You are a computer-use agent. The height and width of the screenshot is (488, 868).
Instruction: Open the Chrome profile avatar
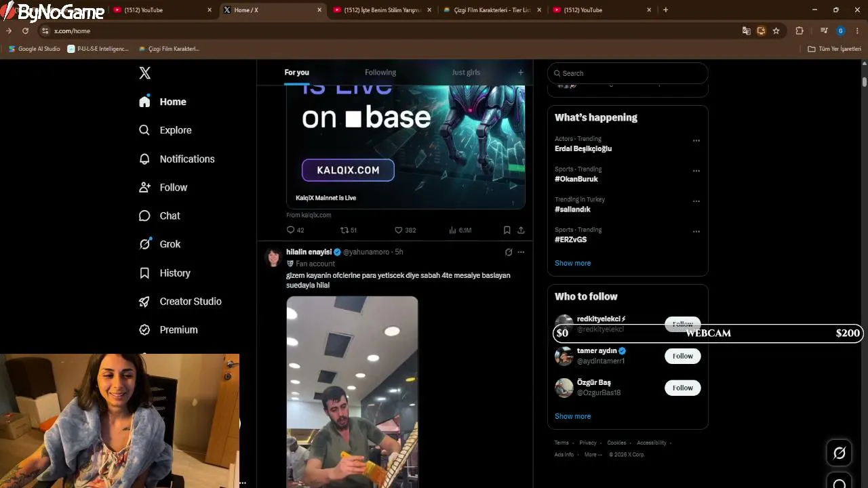[841, 30]
